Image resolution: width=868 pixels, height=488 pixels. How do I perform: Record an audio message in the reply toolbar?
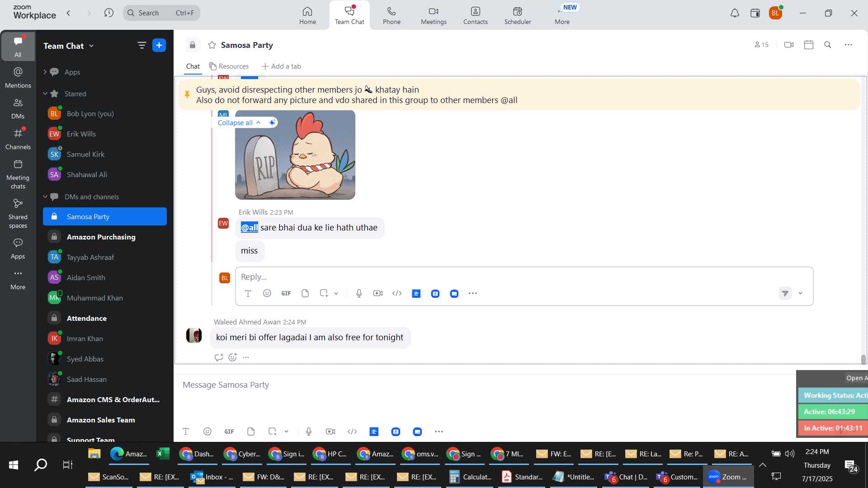coord(359,293)
